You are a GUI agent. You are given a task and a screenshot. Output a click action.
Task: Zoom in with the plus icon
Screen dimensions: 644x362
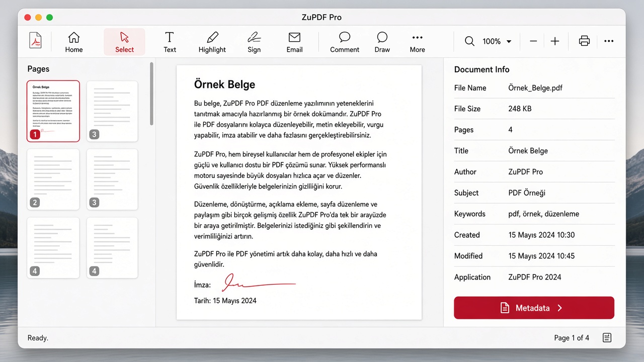(x=555, y=41)
